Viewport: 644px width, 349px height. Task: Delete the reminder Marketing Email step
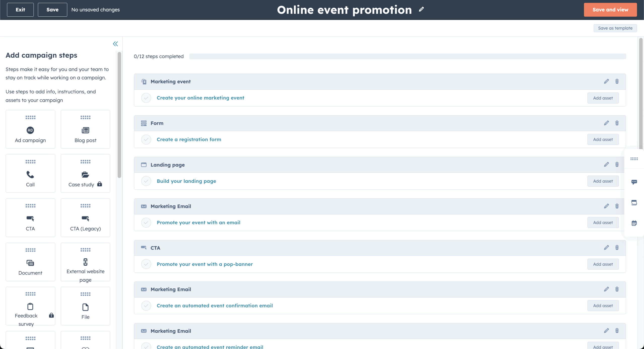(617, 331)
